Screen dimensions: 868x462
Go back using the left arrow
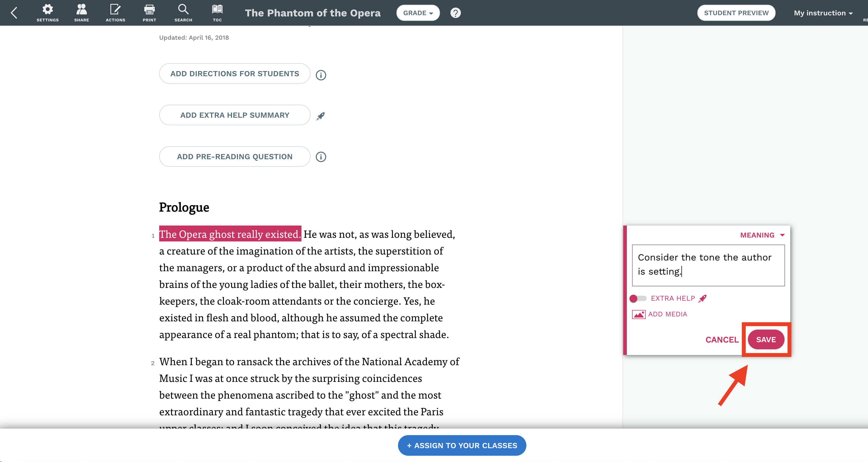tap(14, 13)
